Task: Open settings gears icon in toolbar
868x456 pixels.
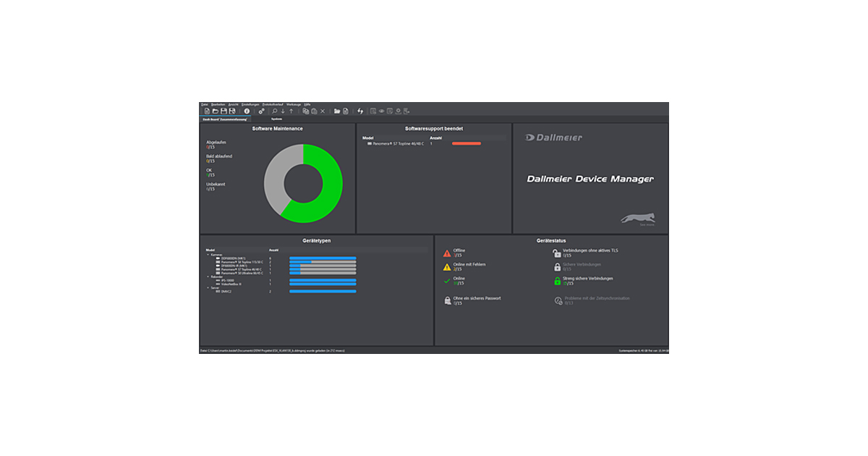Action: coord(261,111)
